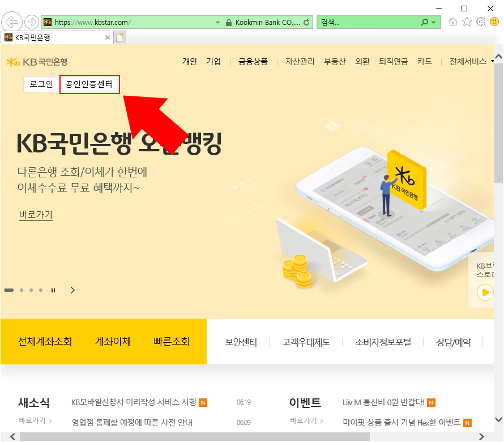Expand the 전체서비스 menu

point(471,61)
